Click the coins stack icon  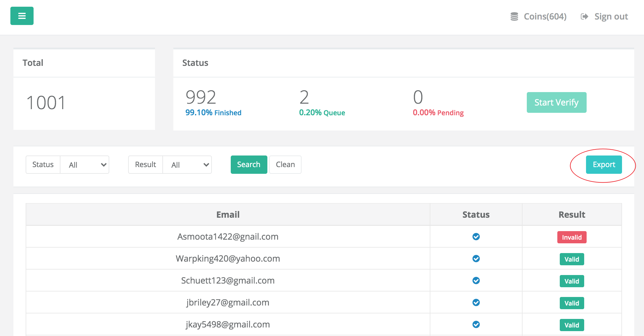514,16
